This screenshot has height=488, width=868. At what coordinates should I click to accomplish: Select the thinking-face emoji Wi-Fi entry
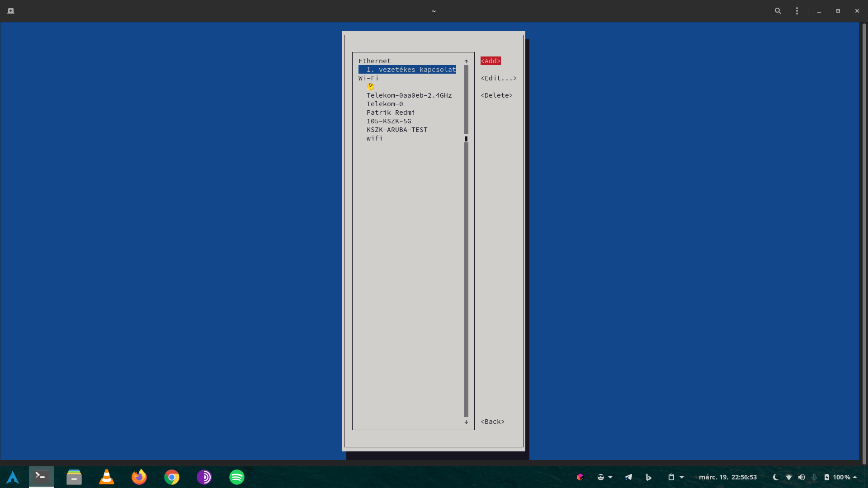click(x=371, y=87)
